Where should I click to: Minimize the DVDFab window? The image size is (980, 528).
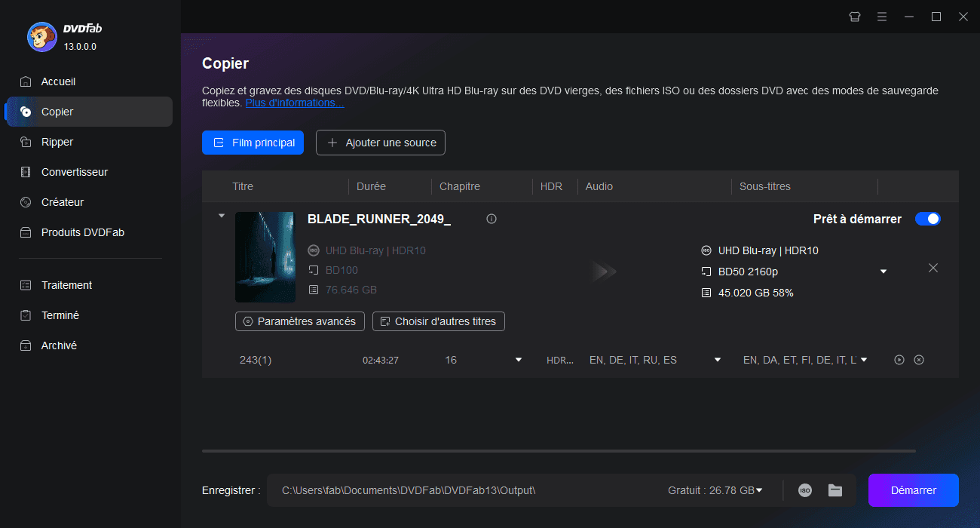909,17
